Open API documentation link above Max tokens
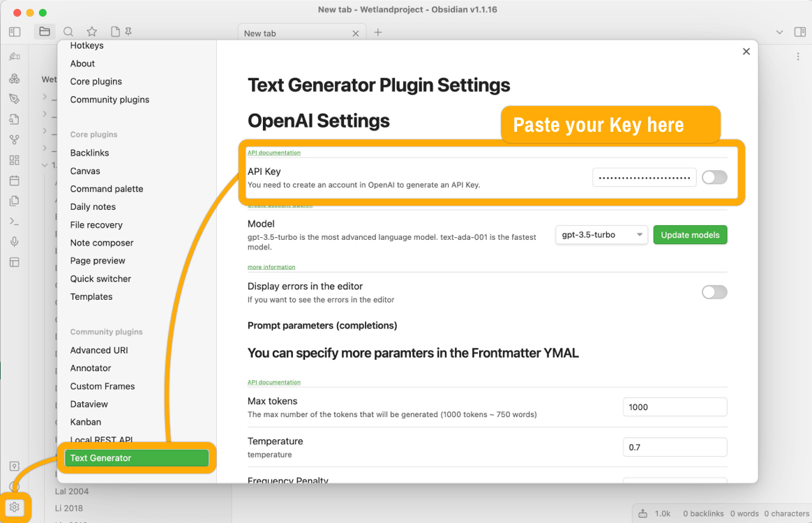812x523 pixels. (274, 383)
